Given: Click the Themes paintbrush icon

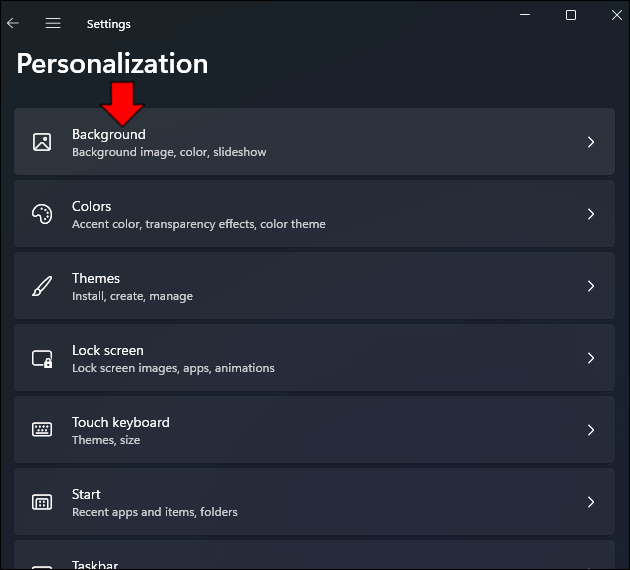Looking at the screenshot, I should tap(42, 286).
